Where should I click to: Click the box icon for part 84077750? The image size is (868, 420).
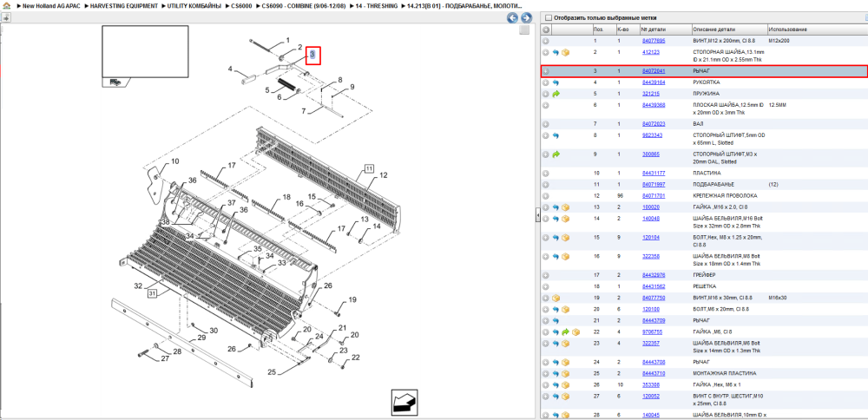coord(556,298)
